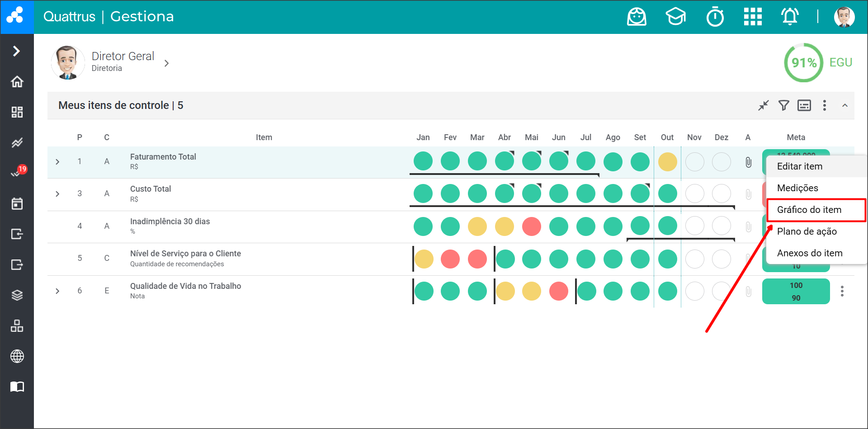
Task: Expand the Faturamento Total row
Action: point(57,162)
